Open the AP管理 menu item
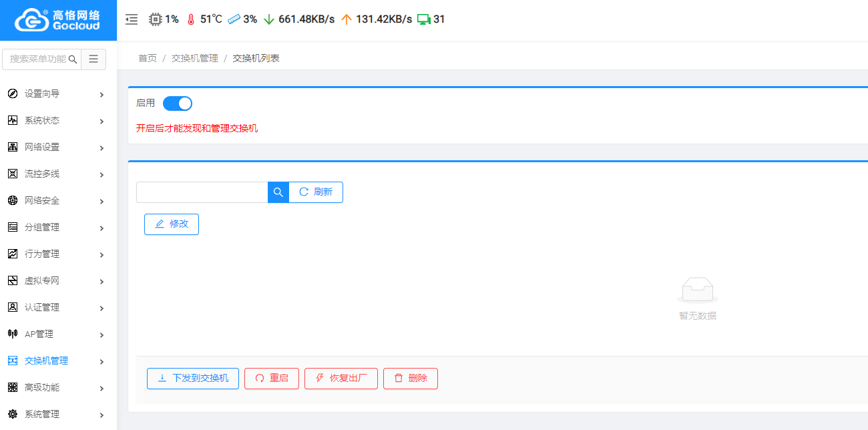Screen dimensions: 868x430 [x=58, y=334]
